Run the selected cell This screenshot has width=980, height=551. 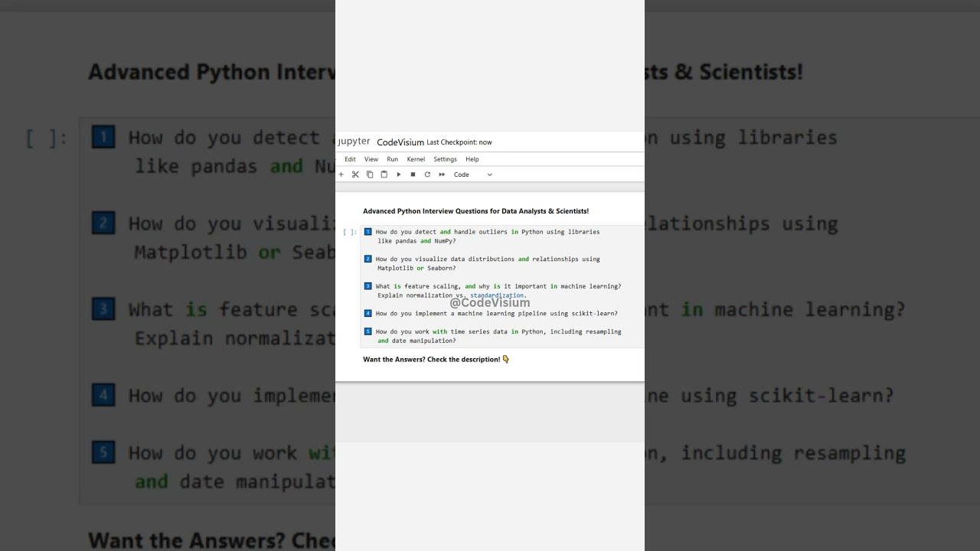tap(398, 174)
